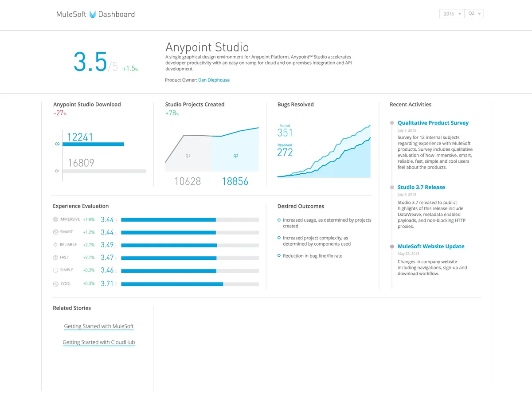Image resolution: width=532 pixels, height=399 pixels.
Task: Click the Cool evaluation icon
Action: click(x=55, y=283)
